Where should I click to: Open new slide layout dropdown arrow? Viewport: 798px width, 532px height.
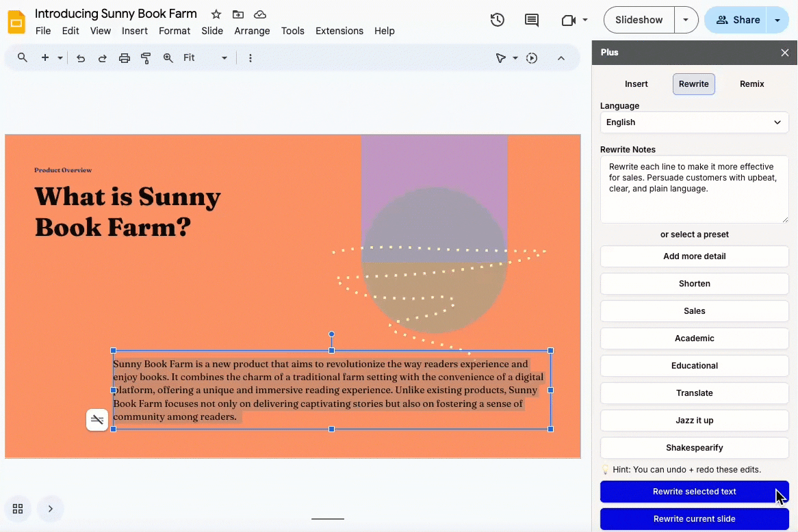click(x=60, y=58)
